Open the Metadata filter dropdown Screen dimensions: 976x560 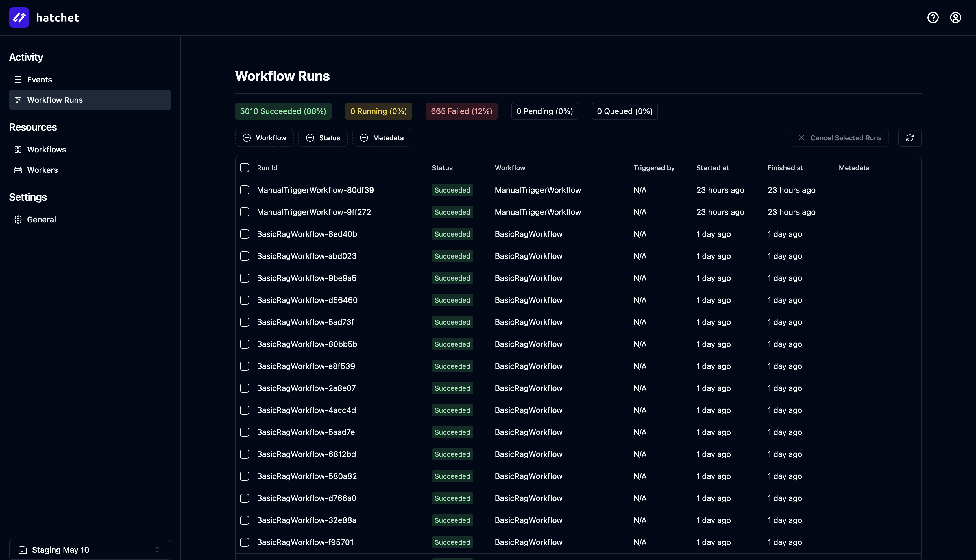click(381, 137)
